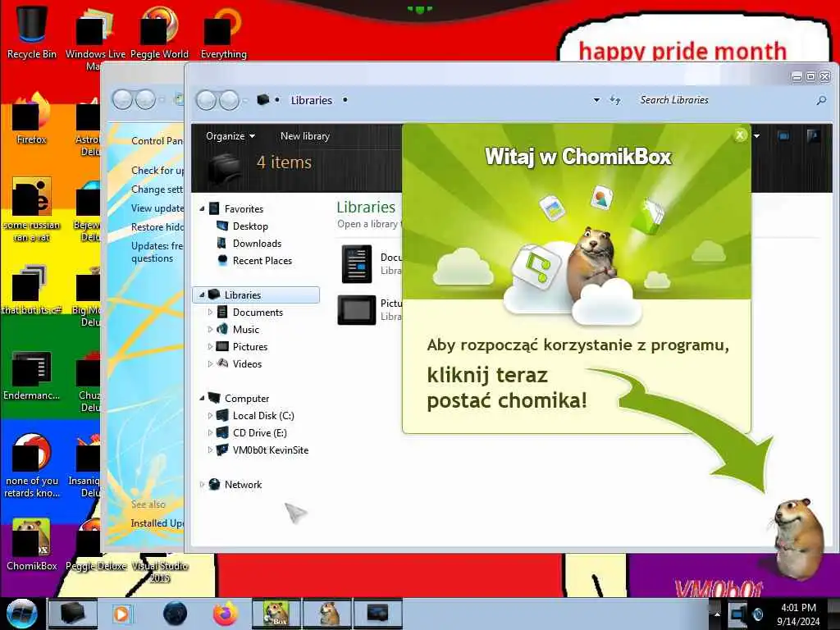
Task: Select Local Disk (C:)
Action: coord(262,416)
